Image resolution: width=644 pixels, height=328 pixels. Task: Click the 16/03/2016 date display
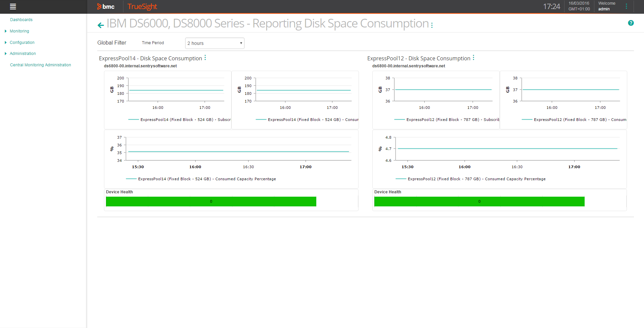[x=579, y=3]
